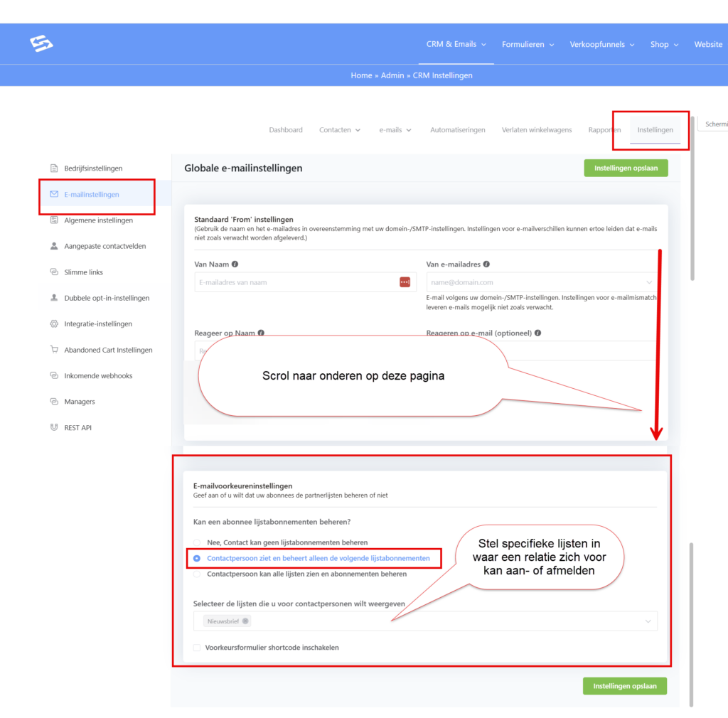Viewport: 728px width, 718px height.
Task: Click the info icon beside Van e-mailadres
Action: point(486,264)
